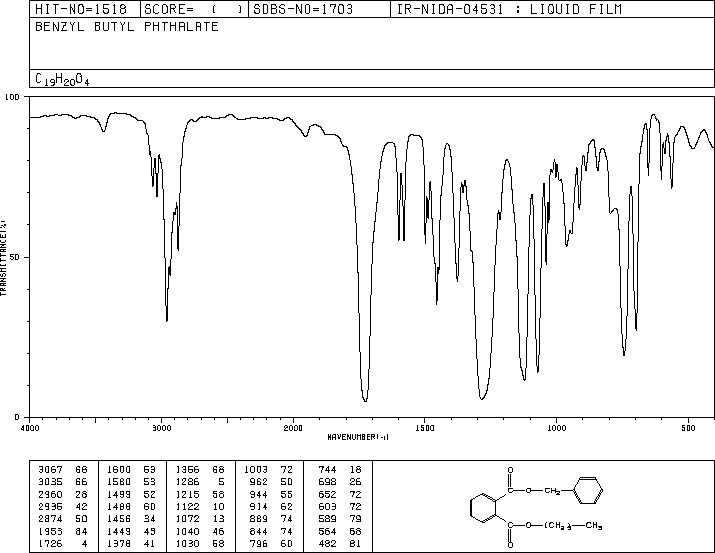This screenshot has width=715, height=553.
Task: Click the WAVENUMBER axis title
Action: (x=358, y=437)
